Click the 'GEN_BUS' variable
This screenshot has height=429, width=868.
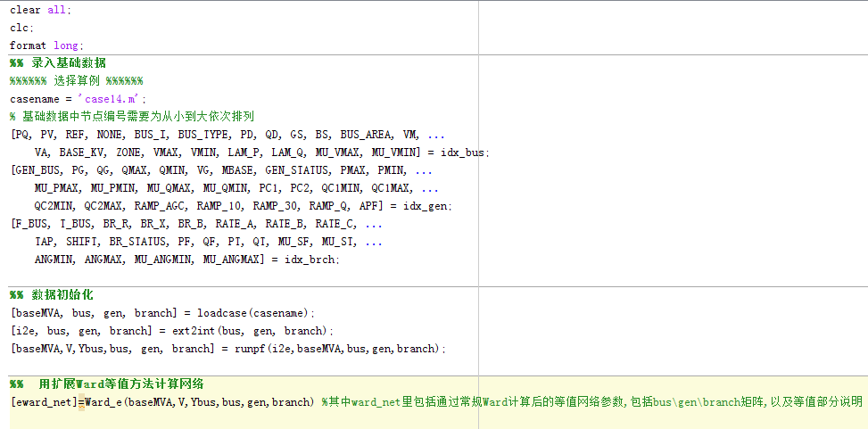point(37,170)
